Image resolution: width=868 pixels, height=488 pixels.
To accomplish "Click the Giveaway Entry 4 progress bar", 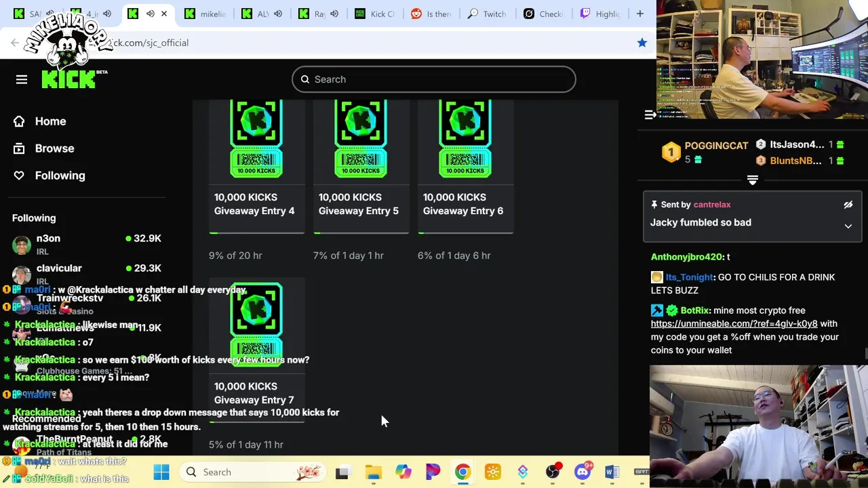I will tap(256, 232).
